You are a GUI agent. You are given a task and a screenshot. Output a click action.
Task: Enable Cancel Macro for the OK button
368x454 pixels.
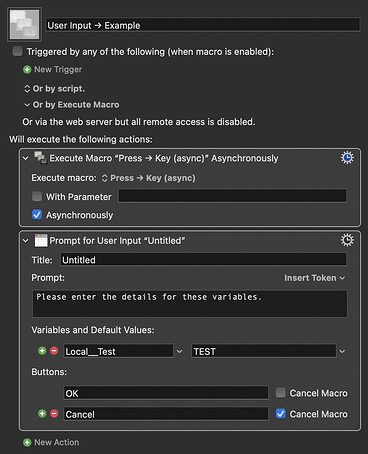(281, 393)
